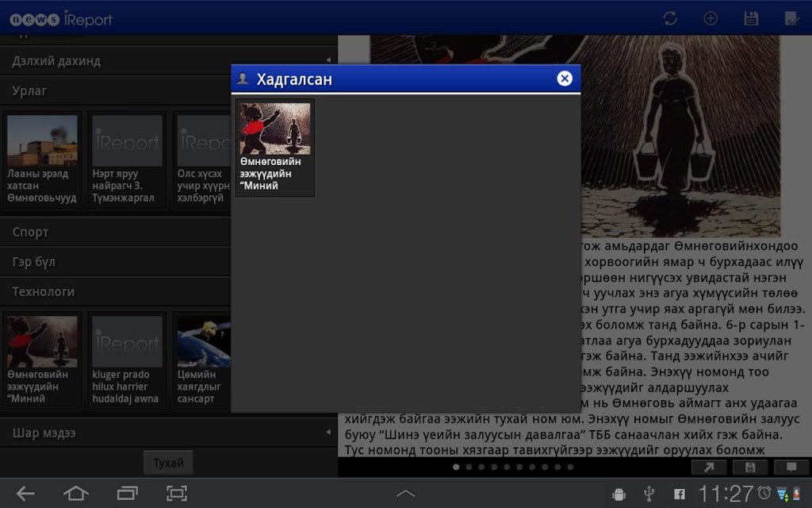Tap the Android back arrow
812x508 pixels.
tap(25, 494)
